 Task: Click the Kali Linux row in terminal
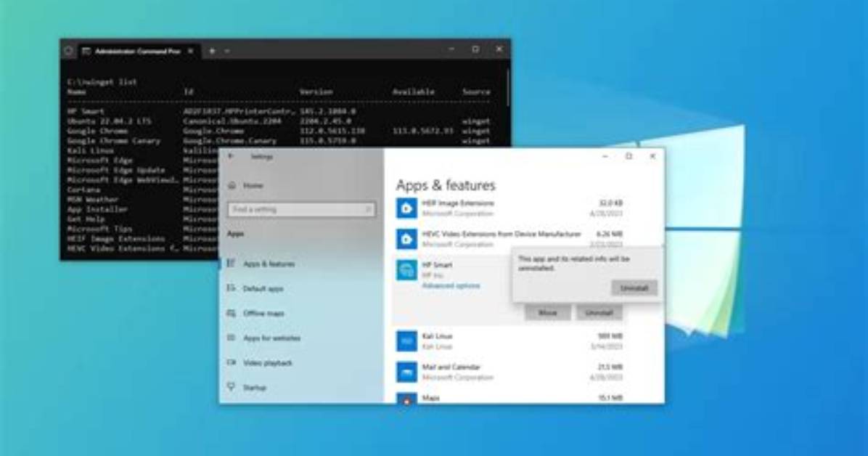click(144, 151)
